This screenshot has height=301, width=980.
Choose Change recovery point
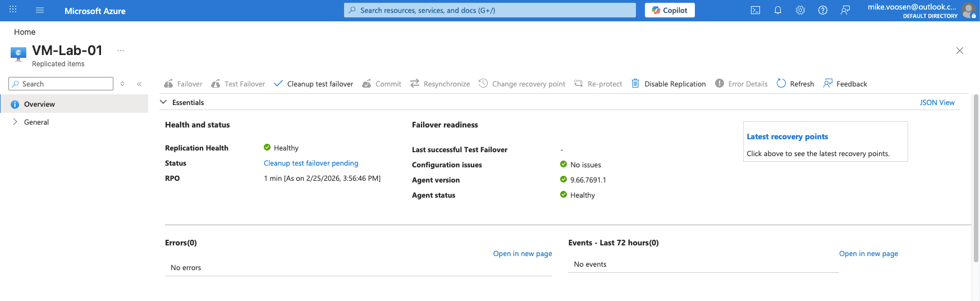(x=522, y=84)
